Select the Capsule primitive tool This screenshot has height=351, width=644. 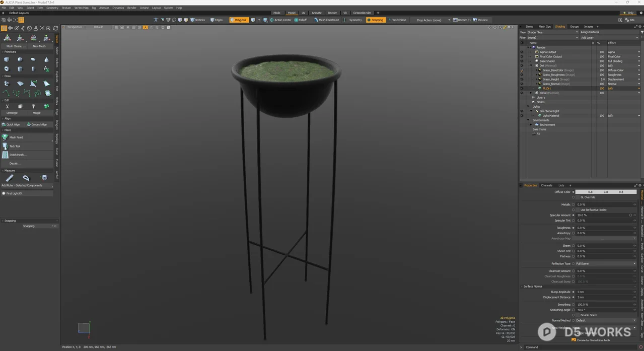click(x=33, y=69)
